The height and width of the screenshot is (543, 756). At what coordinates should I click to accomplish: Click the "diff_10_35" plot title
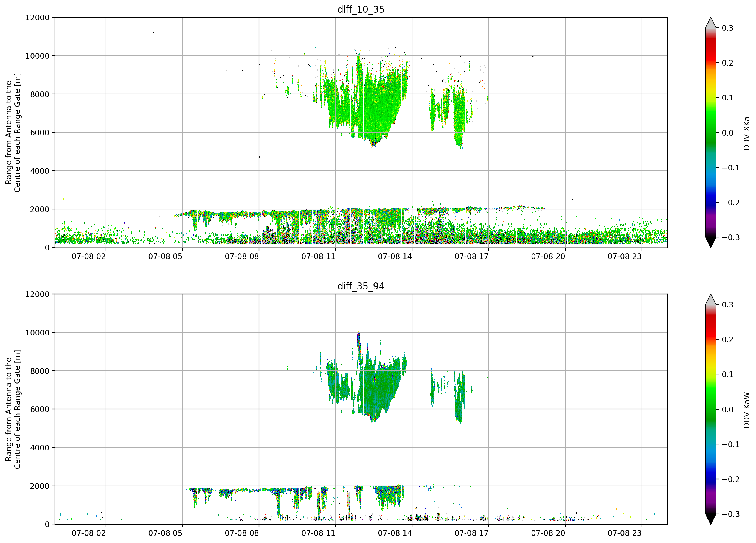tap(361, 9)
